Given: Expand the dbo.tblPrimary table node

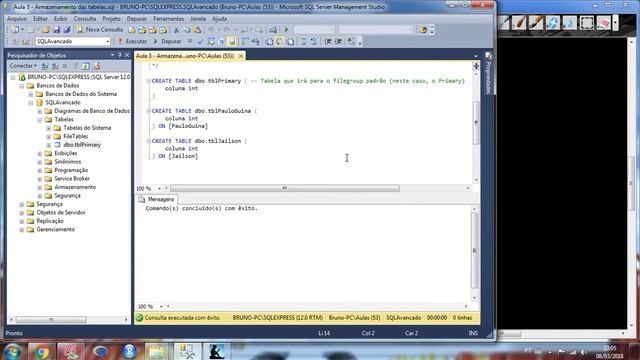Looking at the screenshot, I should click(49, 145).
